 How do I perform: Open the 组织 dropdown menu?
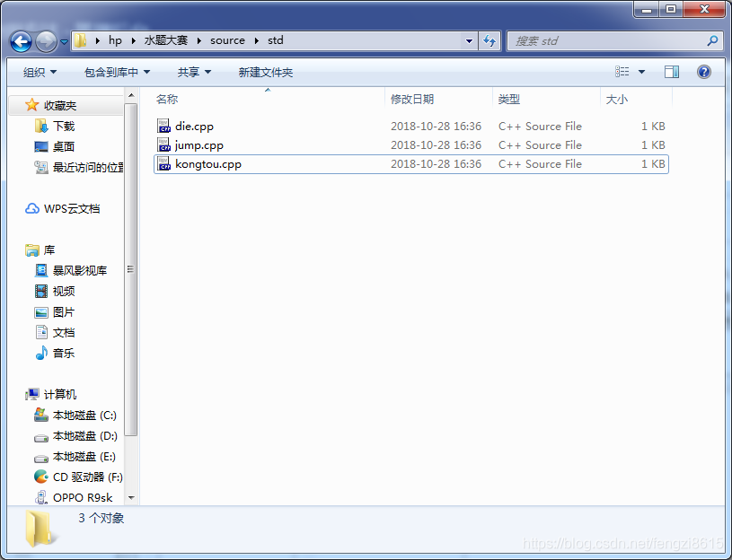(40, 72)
